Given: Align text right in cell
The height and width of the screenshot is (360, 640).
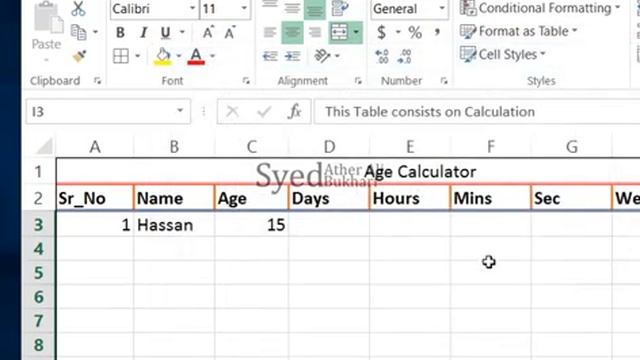Looking at the screenshot, I should [x=315, y=32].
